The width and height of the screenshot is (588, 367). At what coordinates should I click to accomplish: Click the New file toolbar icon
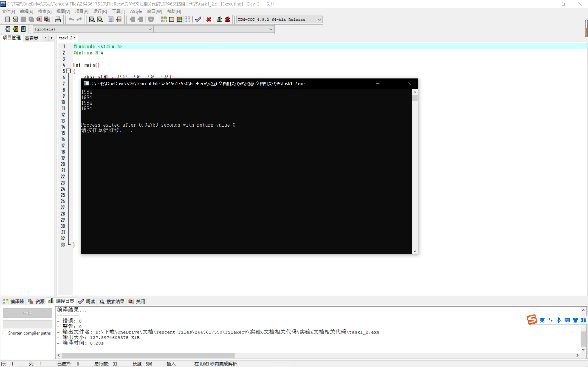tap(7, 19)
